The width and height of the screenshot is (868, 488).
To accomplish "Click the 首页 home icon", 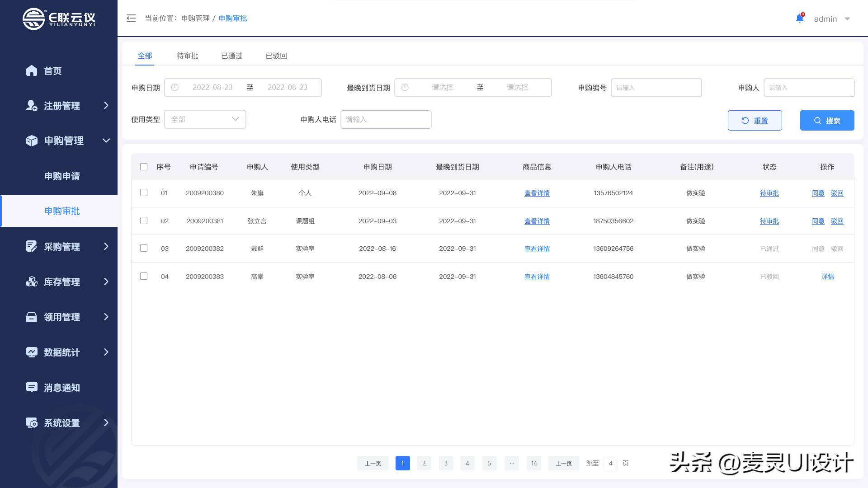I will pyautogui.click(x=32, y=70).
